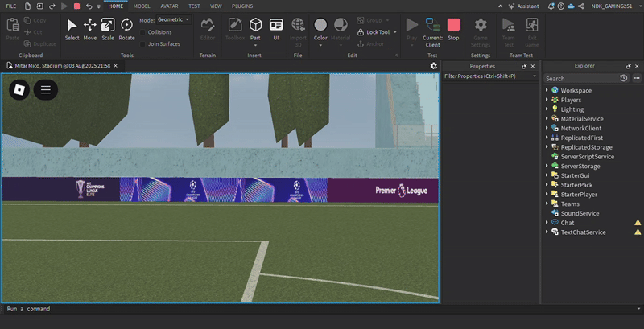Select ServerScriptService in the Explorer
Screen dimensions: 644x329
coord(588,157)
